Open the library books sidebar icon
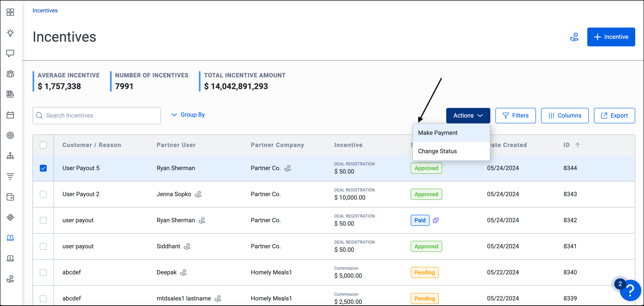Viewport: 644px width, 306px height. [10, 94]
